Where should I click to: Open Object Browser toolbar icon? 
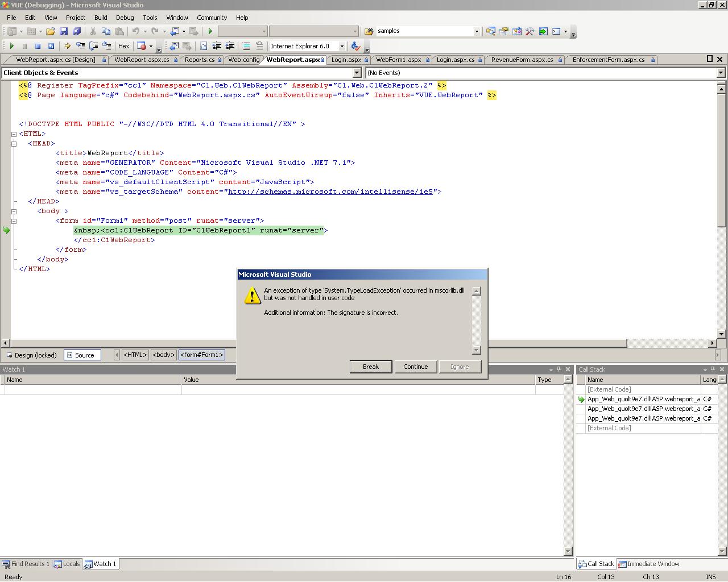[517, 31]
